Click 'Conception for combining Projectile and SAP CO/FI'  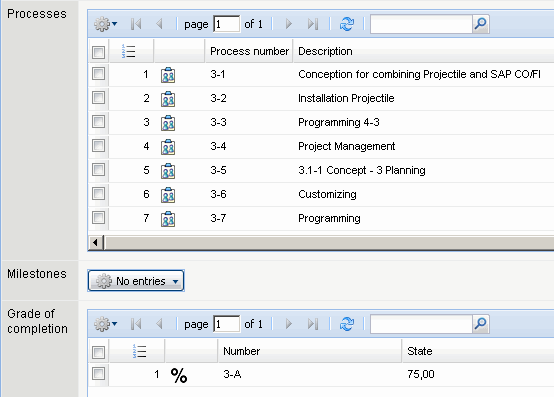coord(419,74)
